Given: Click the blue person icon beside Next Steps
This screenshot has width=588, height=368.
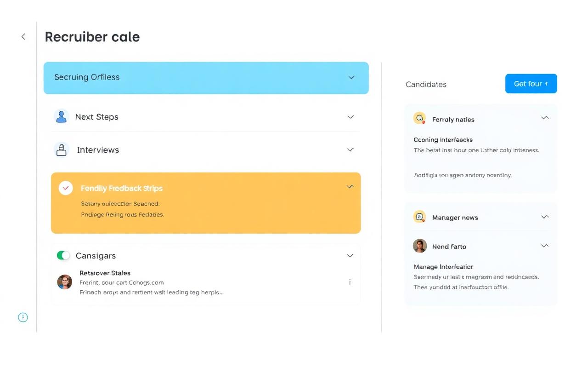Looking at the screenshot, I should tap(61, 116).
